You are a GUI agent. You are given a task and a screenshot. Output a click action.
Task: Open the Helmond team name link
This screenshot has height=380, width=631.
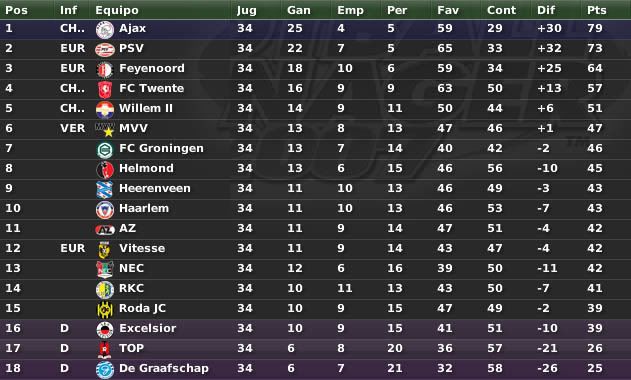tap(146, 168)
